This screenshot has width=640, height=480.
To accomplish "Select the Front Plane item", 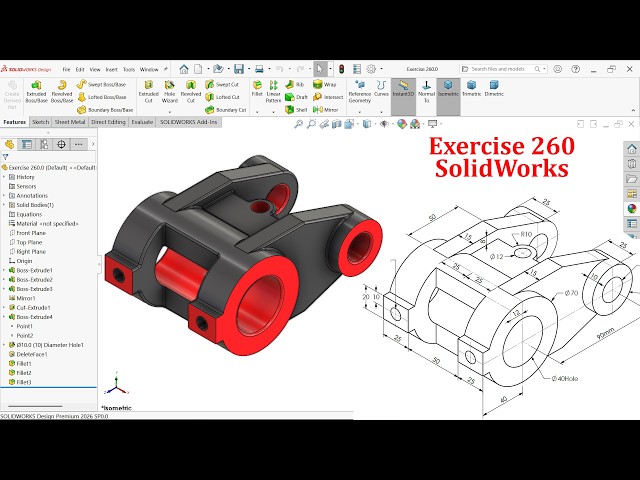I will pos(31,233).
